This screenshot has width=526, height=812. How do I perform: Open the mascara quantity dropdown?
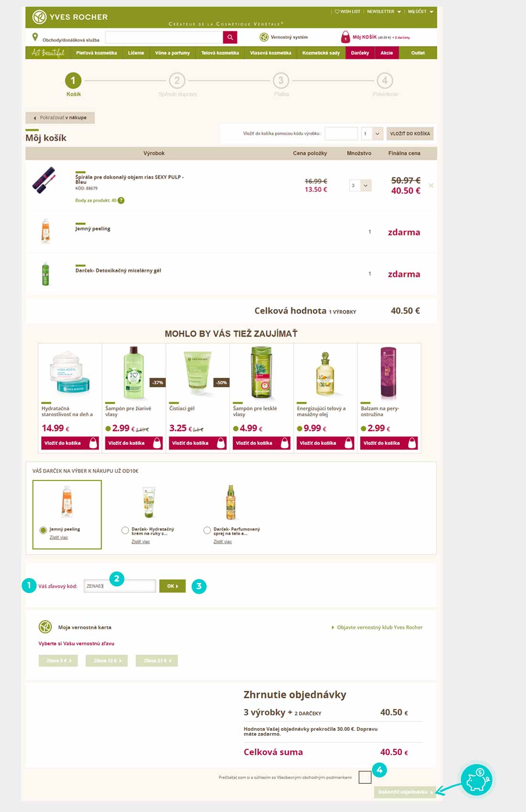[x=360, y=186]
